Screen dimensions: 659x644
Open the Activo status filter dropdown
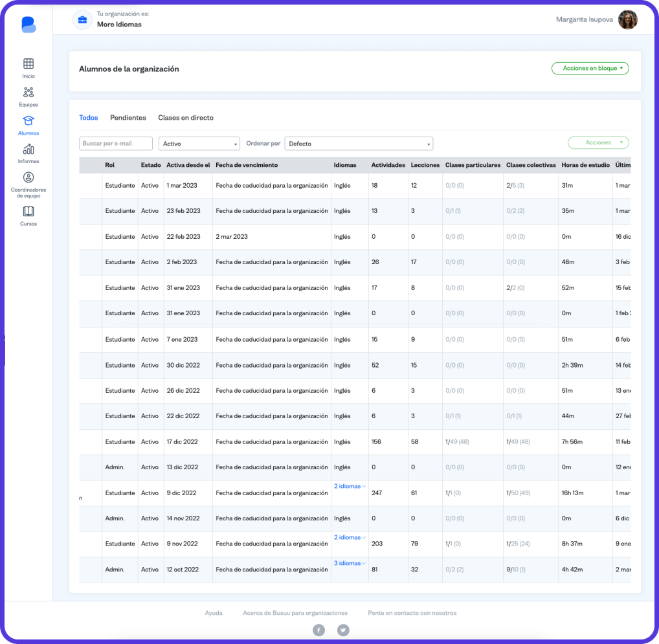(x=199, y=144)
